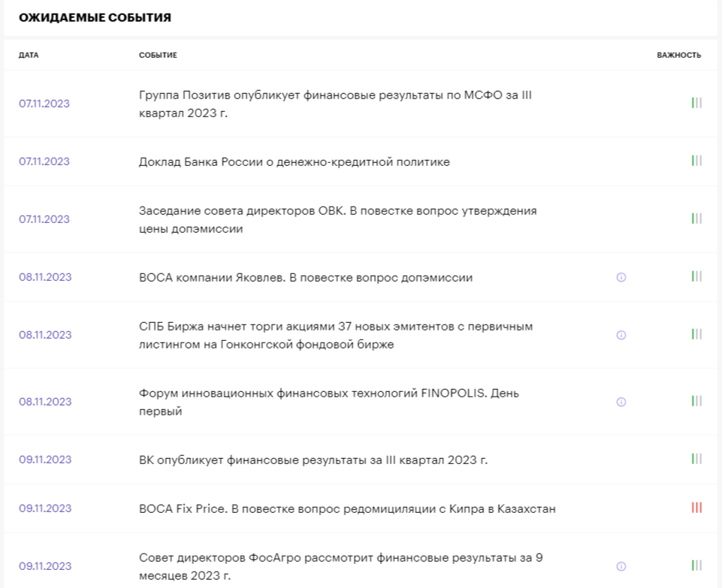The height and width of the screenshot is (588, 722).
Task: Click the ДАТА column header
Action: tap(29, 55)
